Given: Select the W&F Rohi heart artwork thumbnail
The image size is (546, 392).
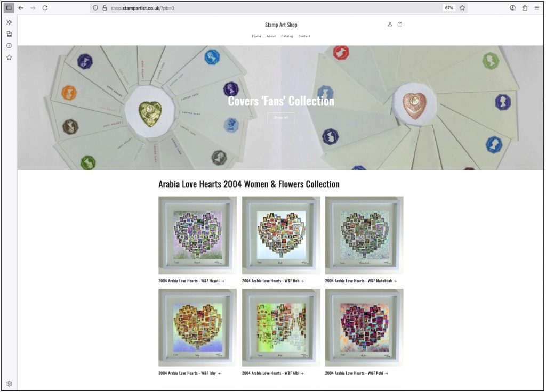Looking at the screenshot, I should [x=364, y=328].
